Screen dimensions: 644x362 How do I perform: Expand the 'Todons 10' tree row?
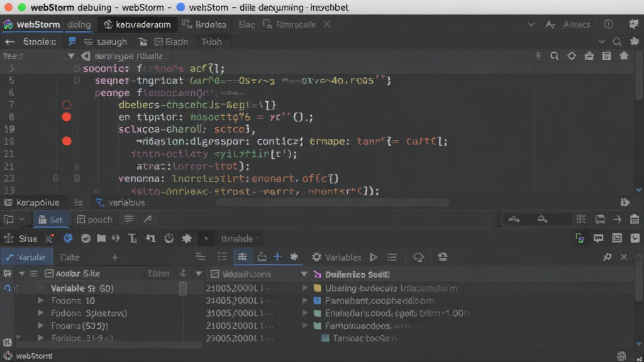(41, 301)
